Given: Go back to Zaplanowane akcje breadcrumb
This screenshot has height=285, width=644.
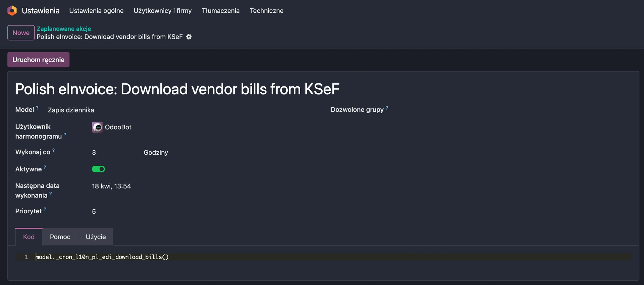Looking at the screenshot, I should pos(64,29).
